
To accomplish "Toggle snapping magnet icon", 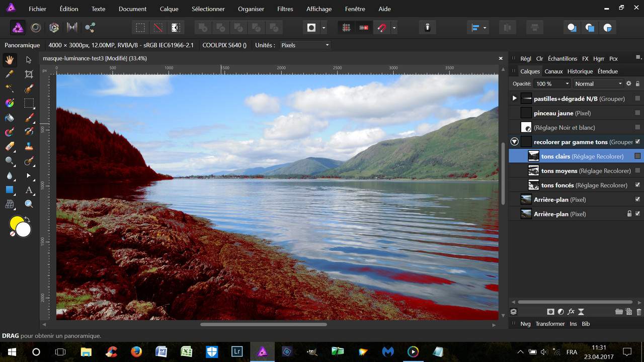I will pyautogui.click(x=382, y=28).
